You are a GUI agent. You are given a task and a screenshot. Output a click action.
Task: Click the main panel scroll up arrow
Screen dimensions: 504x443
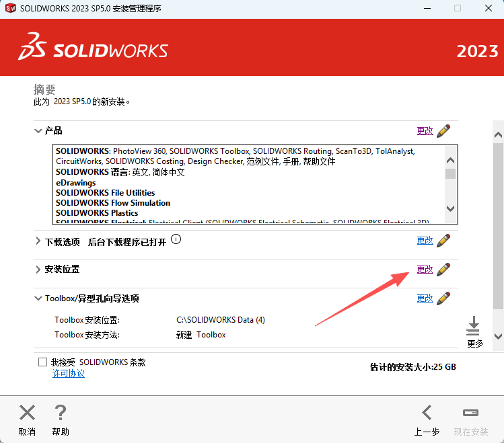click(x=498, y=135)
